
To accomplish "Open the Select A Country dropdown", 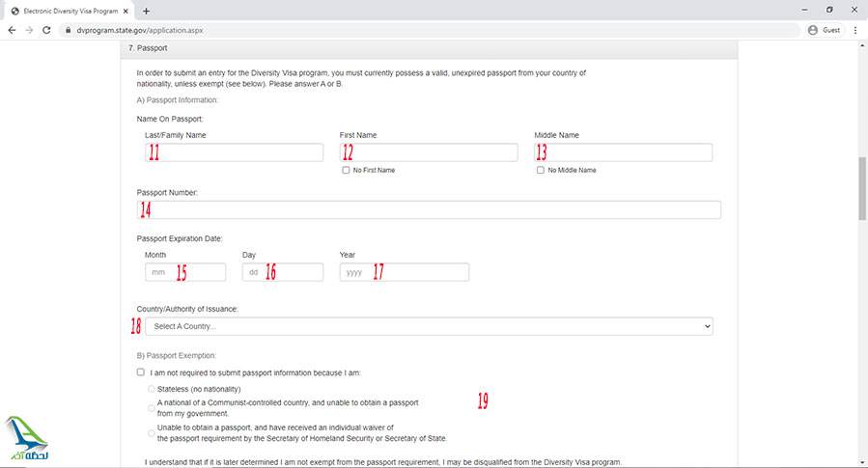I will 428,326.
